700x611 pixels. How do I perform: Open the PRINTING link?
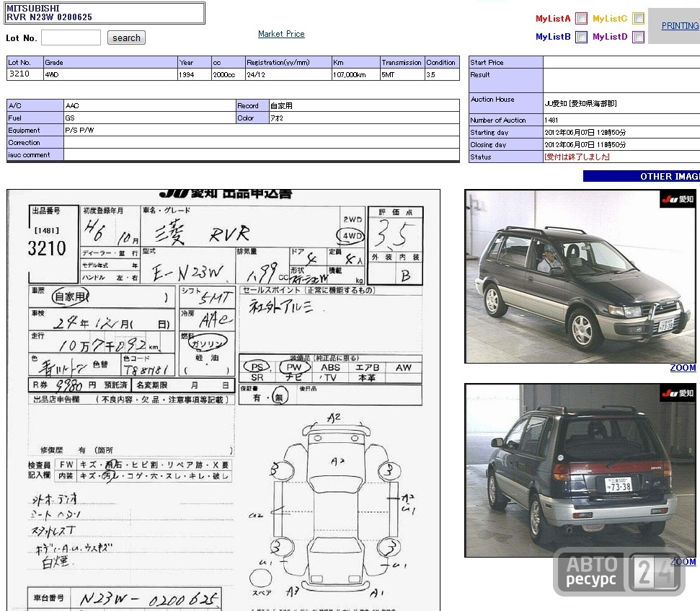click(680, 26)
